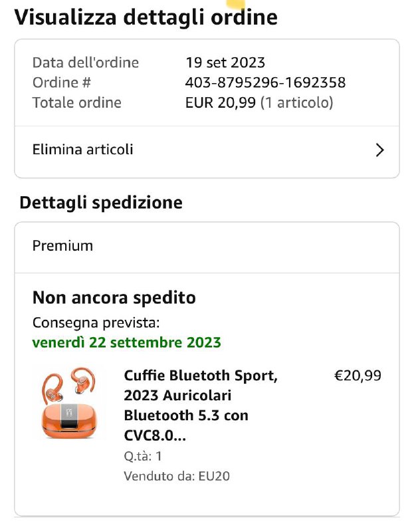Open the Cuffie Bluetoth Sport product title
The width and height of the screenshot is (414, 532).
[200, 405]
